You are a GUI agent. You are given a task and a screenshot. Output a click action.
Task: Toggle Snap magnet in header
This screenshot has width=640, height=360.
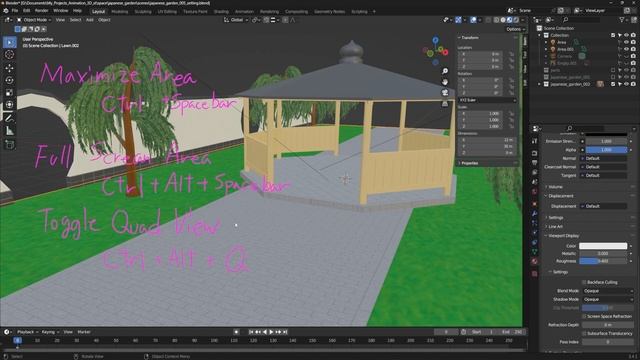point(266,20)
